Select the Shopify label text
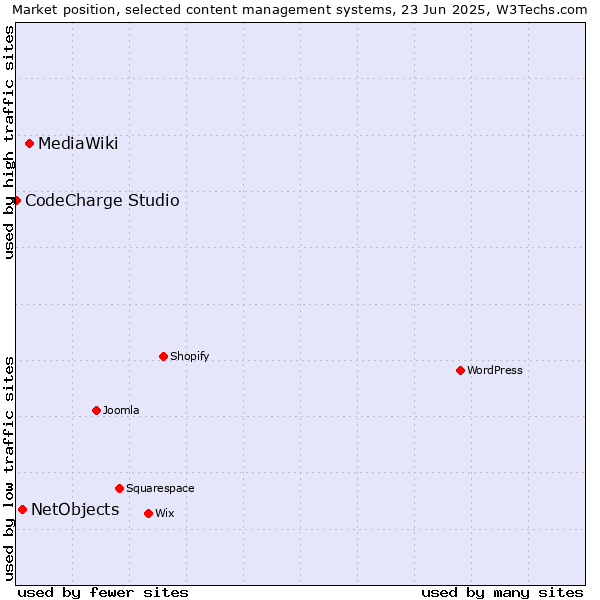 [189, 356]
